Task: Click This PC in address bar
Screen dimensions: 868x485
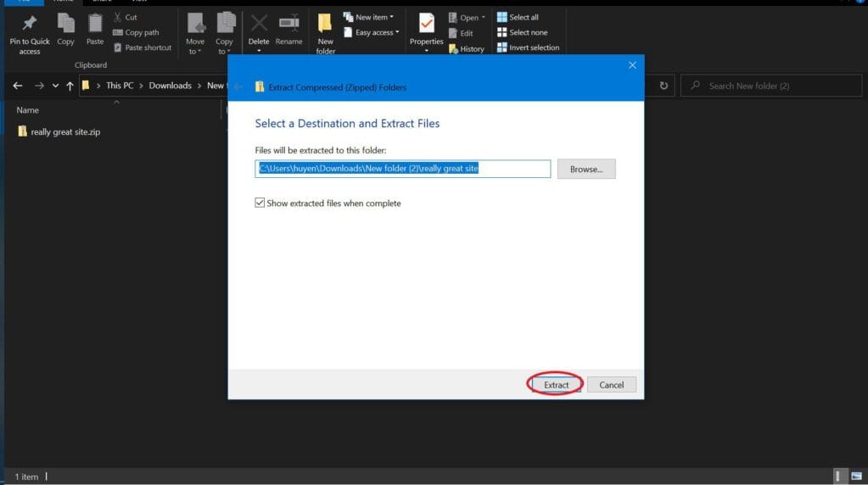Action: tap(120, 86)
